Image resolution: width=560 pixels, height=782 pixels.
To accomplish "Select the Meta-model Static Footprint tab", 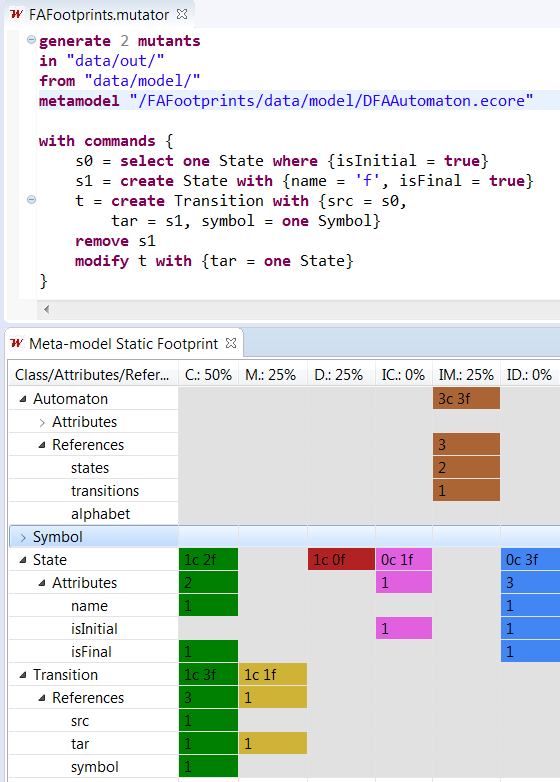I will click(x=123, y=344).
